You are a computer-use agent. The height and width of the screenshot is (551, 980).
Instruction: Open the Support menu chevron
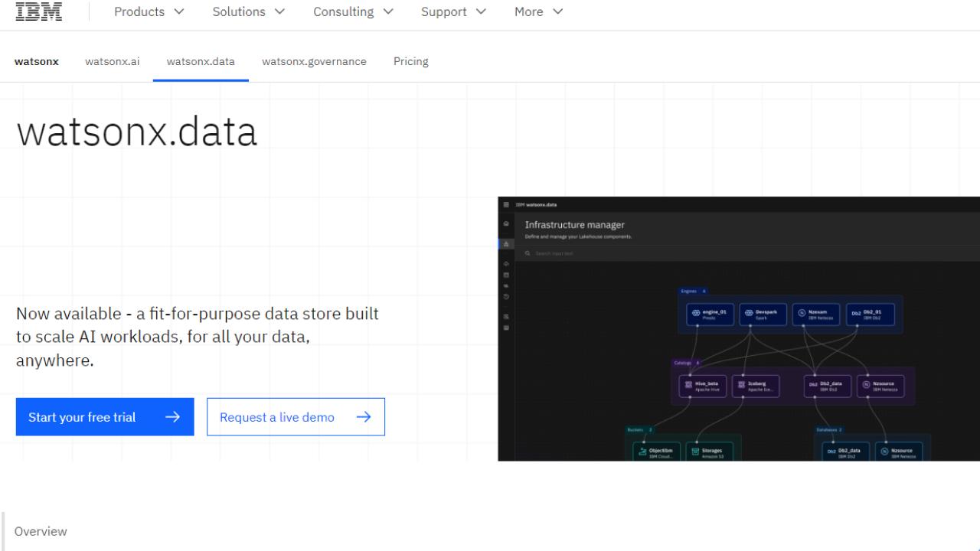(x=481, y=11)
